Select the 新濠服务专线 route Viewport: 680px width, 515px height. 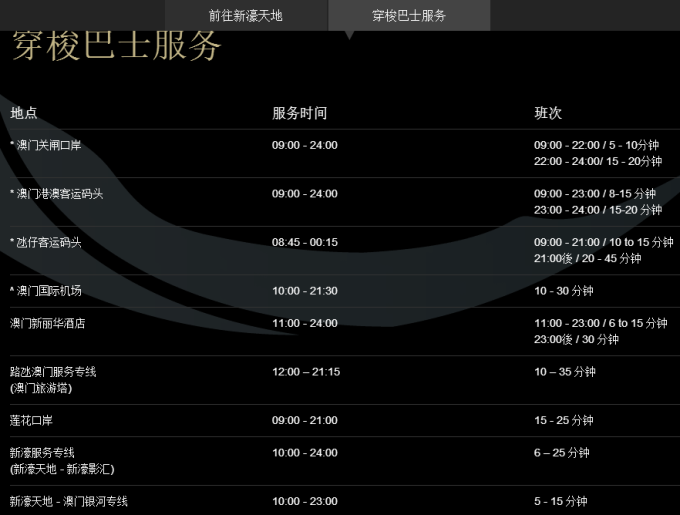click(x=42, y=453)
